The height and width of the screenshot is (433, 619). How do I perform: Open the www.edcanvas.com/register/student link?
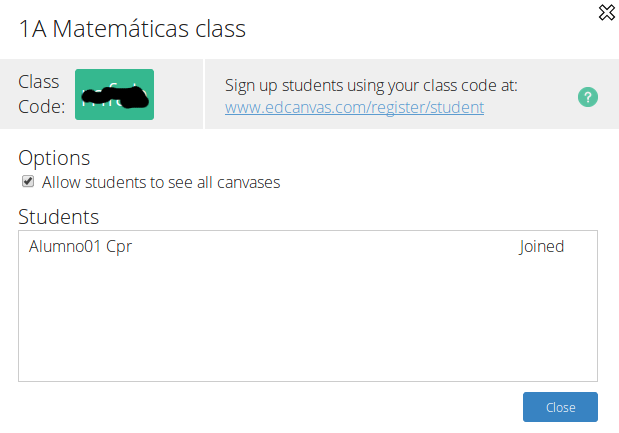[355, 107]
